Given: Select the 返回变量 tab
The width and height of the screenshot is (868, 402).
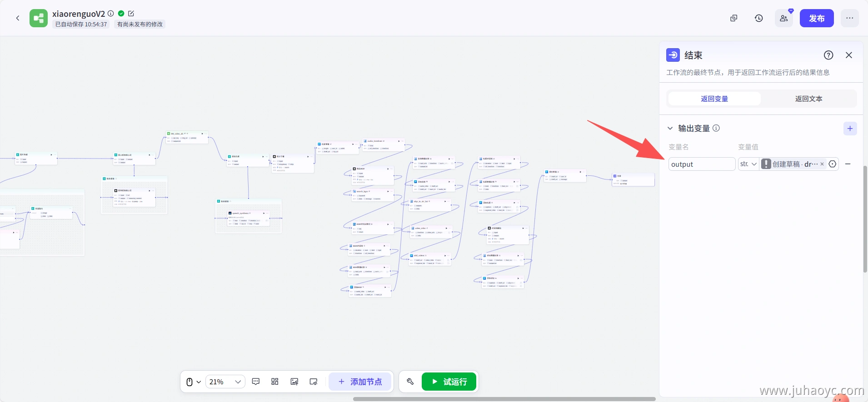Looking at the screenshot, I should [x=714, y=99].
